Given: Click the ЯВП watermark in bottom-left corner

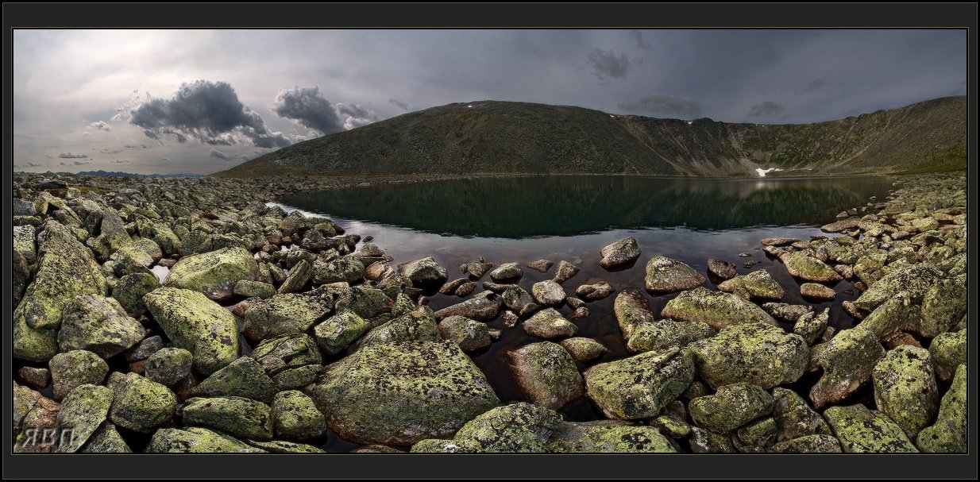Looking at the screenshot, I should tap(48, 437).
